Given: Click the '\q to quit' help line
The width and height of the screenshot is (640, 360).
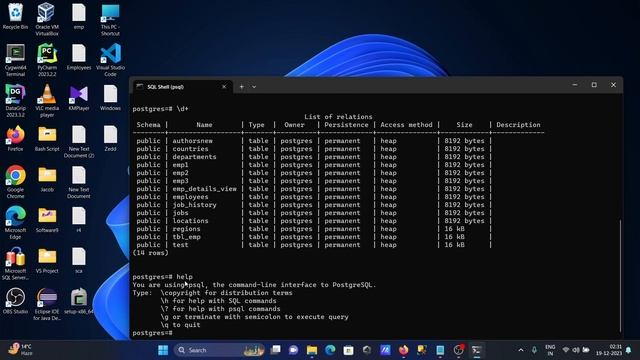Looking at the screenshot, I should [x=180, y=325].
